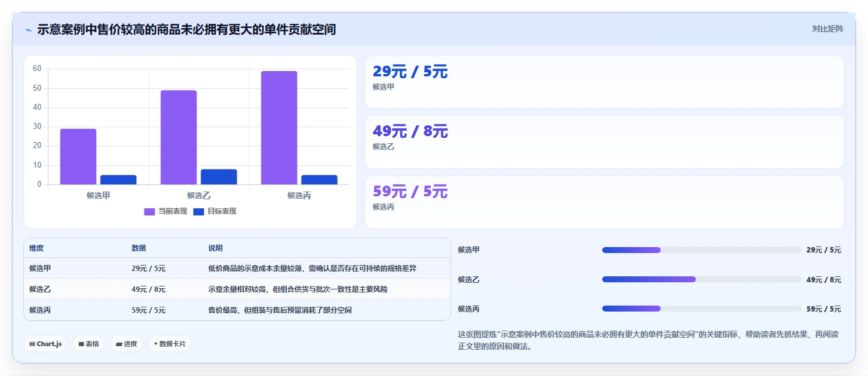Click the purple bar for 候选甲
The image size is (868, 376).
(78, 156)
